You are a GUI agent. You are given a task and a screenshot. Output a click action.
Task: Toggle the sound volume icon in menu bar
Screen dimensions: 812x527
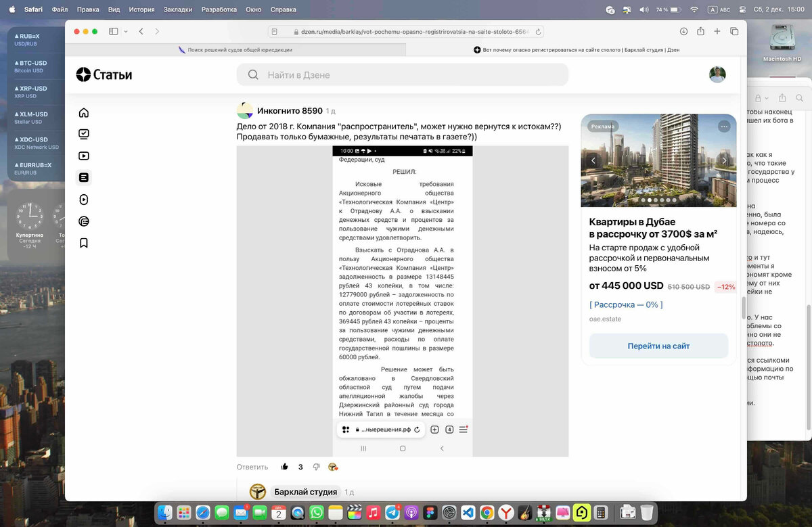(x=642, y=9)
